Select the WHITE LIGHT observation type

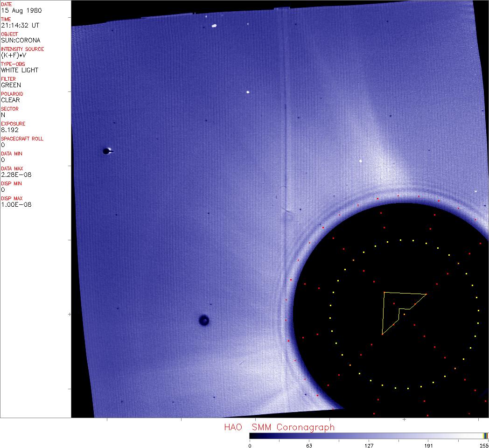click(20, 70)
